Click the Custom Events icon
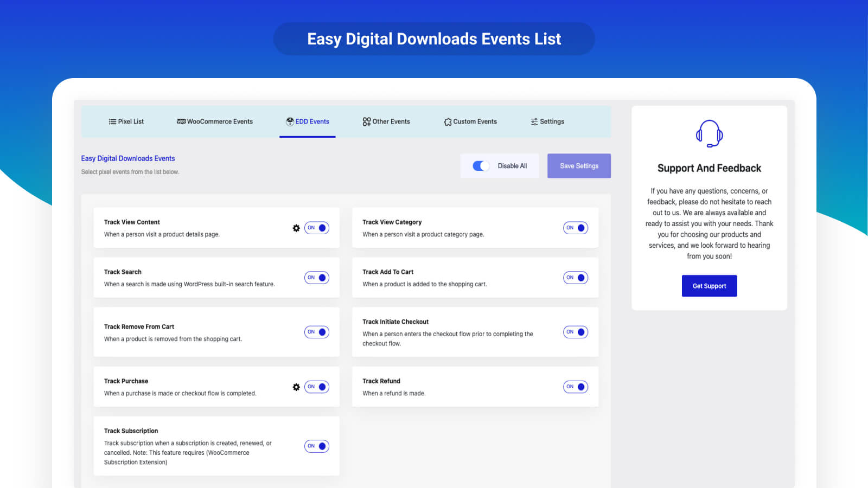868x488 pixels. [x=448, y=122]
